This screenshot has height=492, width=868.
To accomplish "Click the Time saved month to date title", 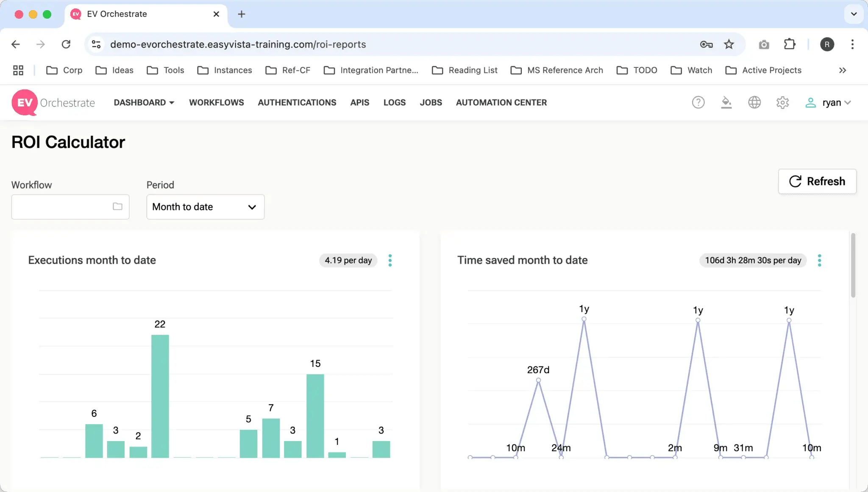I will 522,260.
